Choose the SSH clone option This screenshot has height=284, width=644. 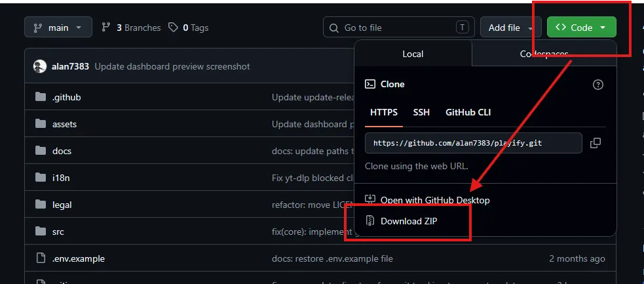[421, 112]
